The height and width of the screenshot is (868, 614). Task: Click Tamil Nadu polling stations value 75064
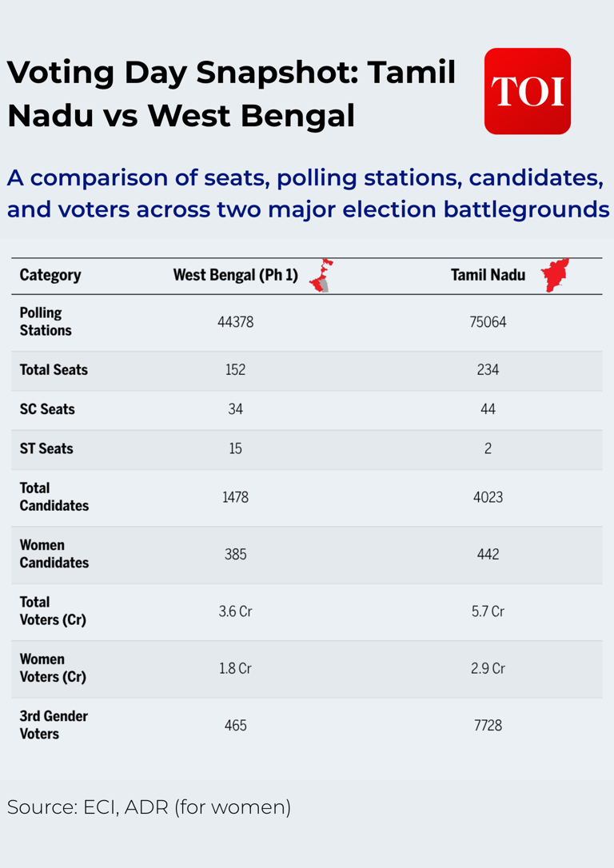pyautogui.click(x=488, y=322)
